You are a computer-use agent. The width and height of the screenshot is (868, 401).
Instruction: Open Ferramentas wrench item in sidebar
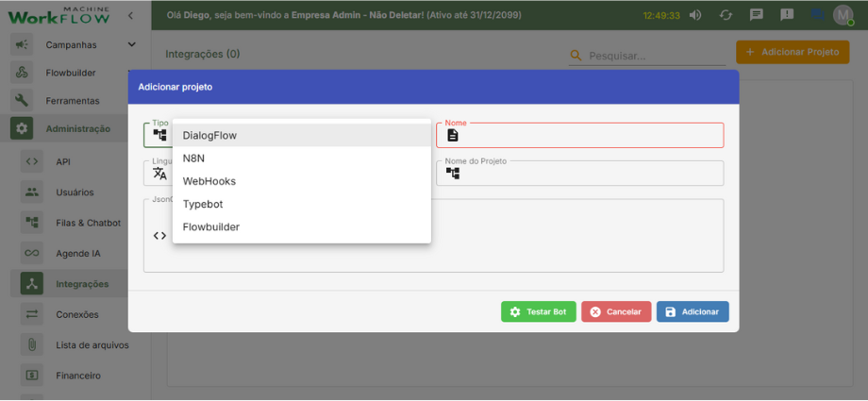(x=72, y=101)
